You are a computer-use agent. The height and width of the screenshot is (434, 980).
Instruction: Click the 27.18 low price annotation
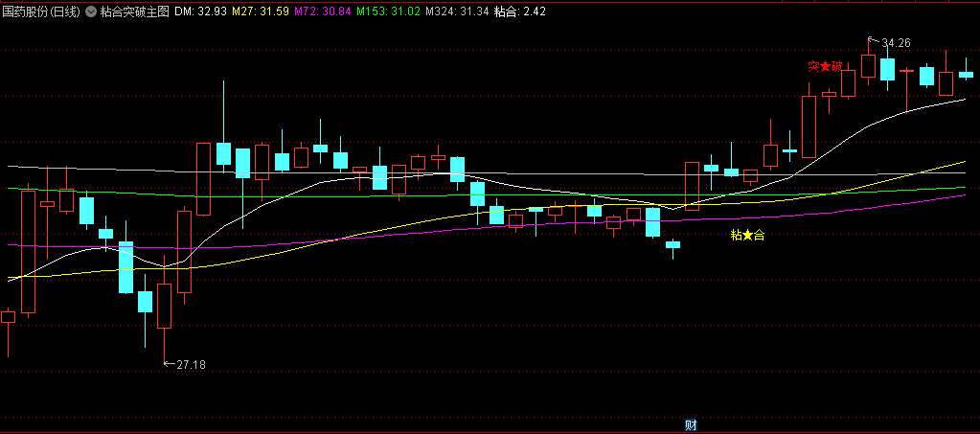[191, 364]
